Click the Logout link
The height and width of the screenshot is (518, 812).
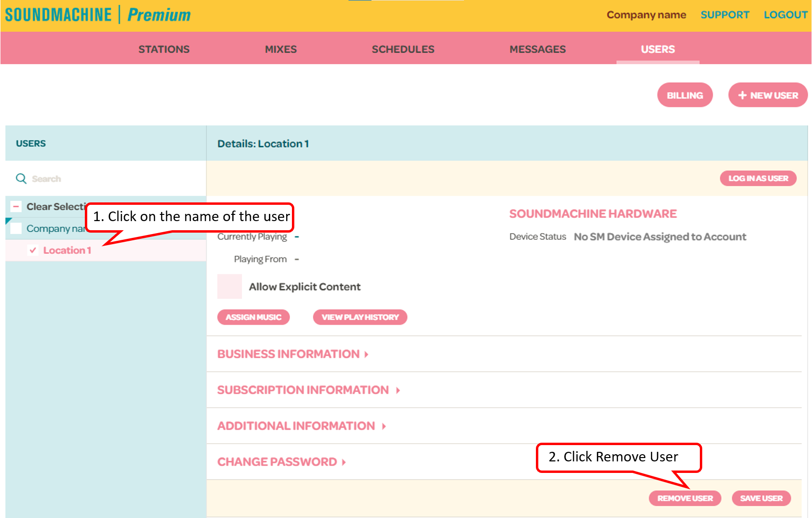pyautogui.click(x=786, y=15)
